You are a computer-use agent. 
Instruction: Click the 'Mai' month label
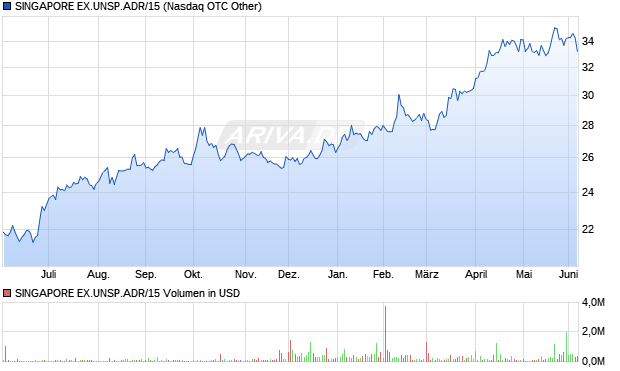(524, 274)
